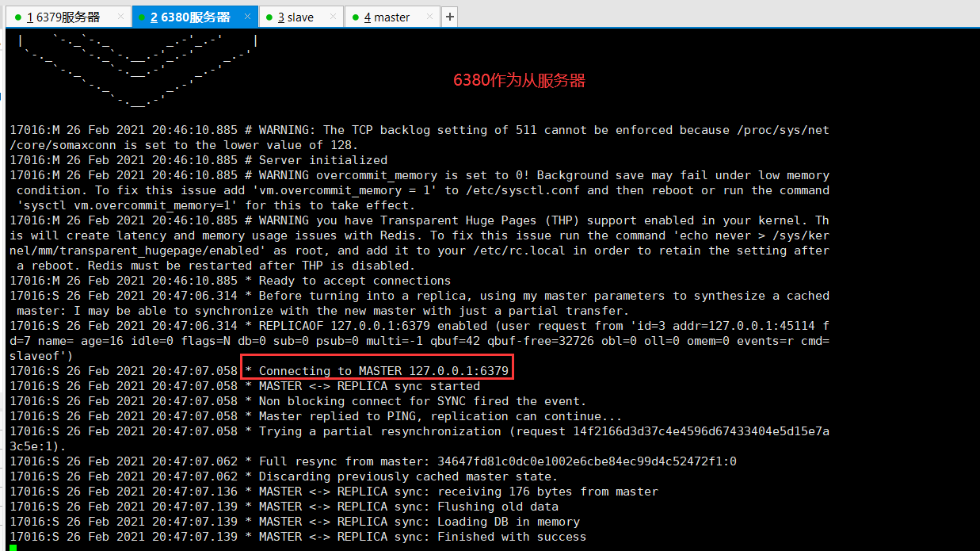This screenshot has width=980, height=551.
Task: Click "MASTER <-> REPLICA sync started" line
Action: click(245, 386)
